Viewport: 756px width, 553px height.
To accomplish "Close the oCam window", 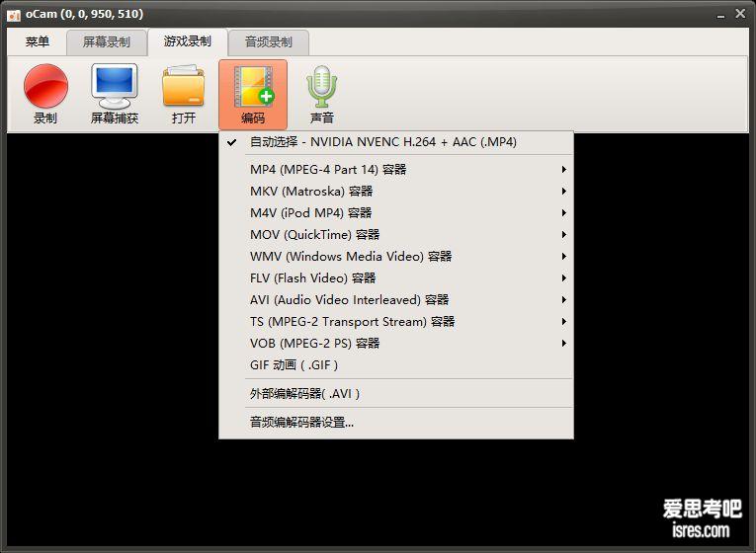I will tap(740, 14).
